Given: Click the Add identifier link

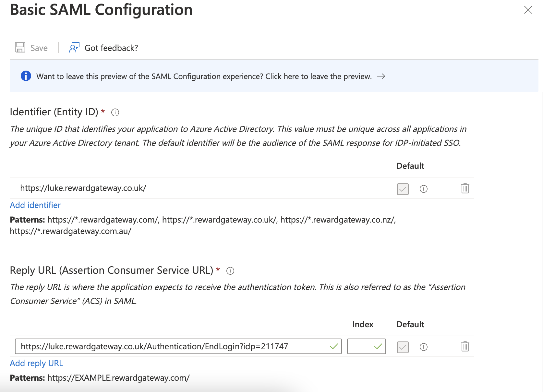Looking at the screenshot, I should point(35,205).
